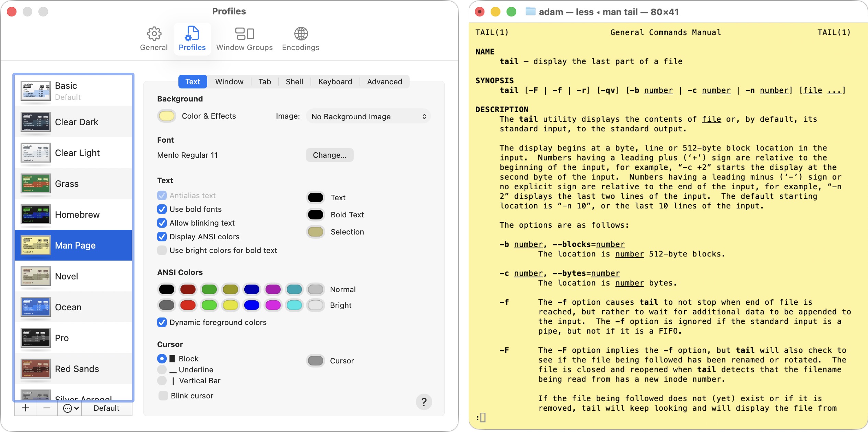Click folder proxy icon in terminal title
The height and width of the screenshot is (432, 868).
(x=530, y=12)
